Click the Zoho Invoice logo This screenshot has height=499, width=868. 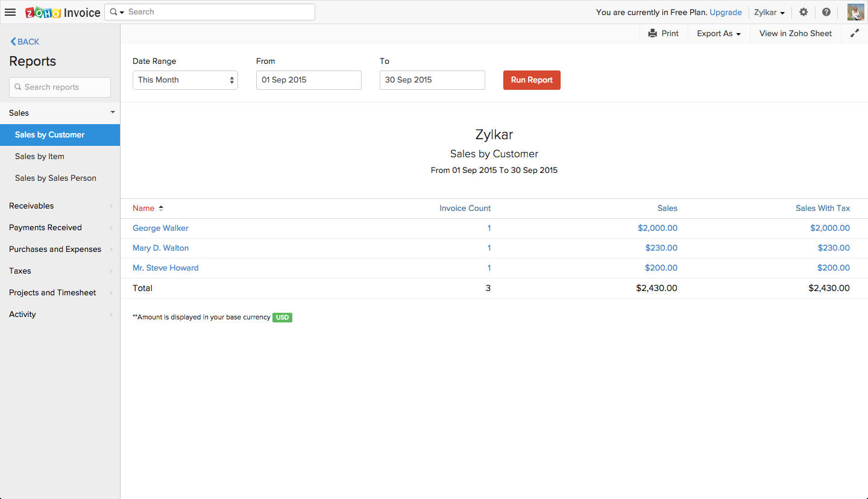(x=63, y=12)
